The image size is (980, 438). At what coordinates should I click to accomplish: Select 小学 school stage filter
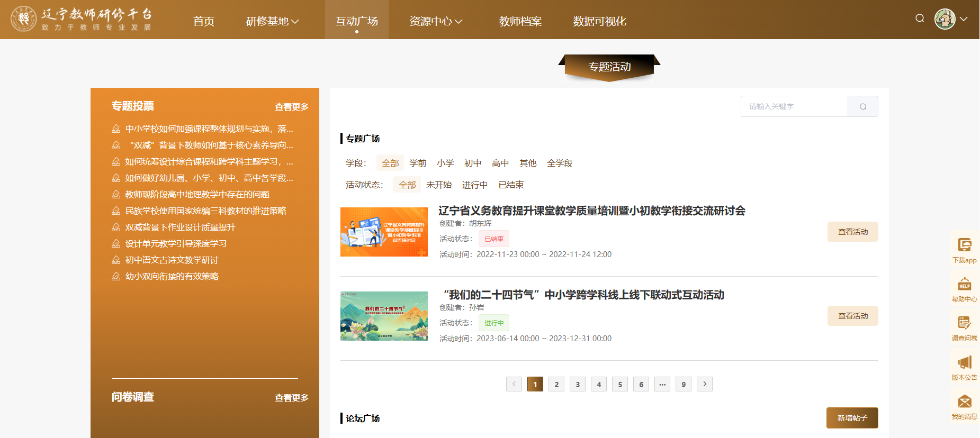445,163
